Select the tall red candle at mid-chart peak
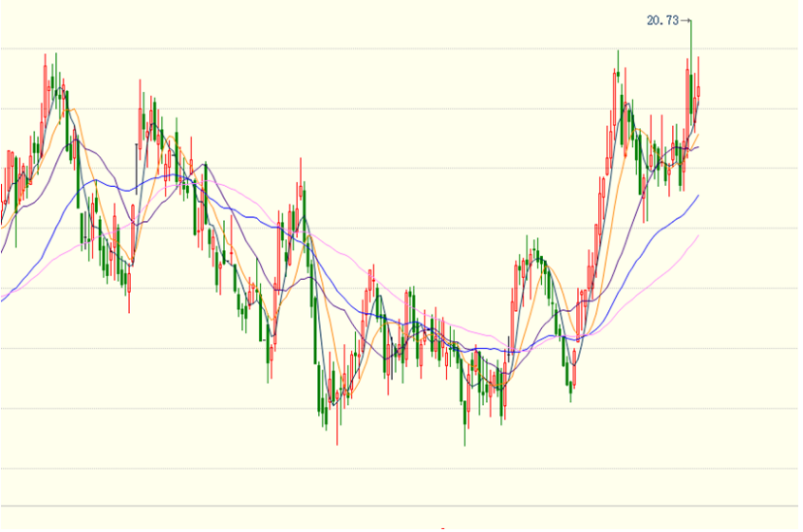This screenshot has width=803, height=532. tap(300, 190)
